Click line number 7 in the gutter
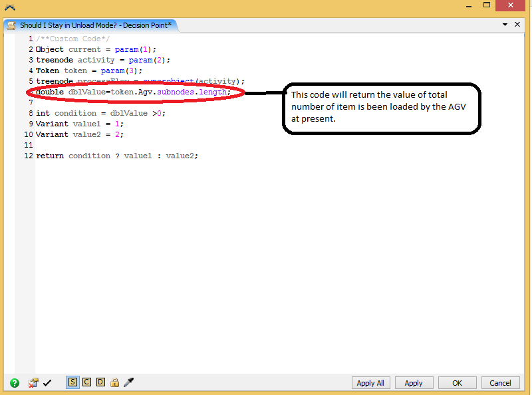 31,102
